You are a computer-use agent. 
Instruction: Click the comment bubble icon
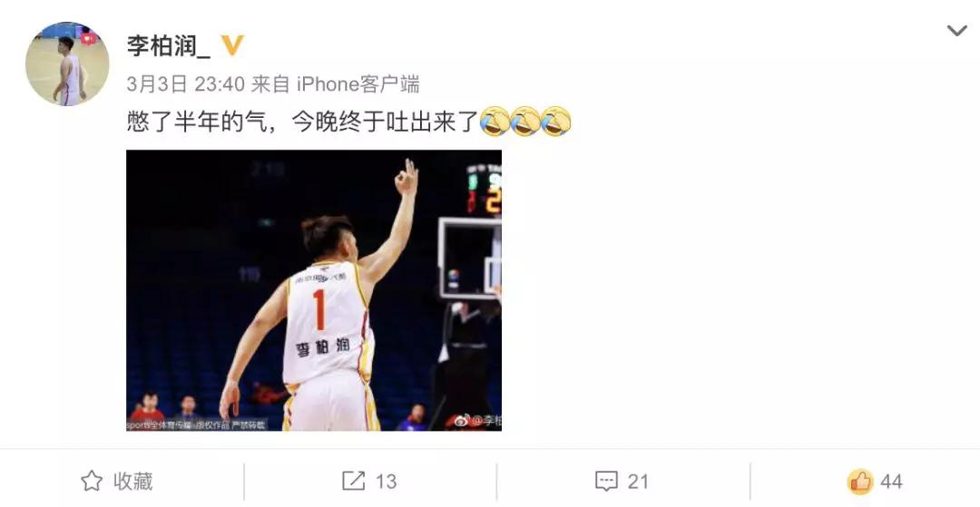(606, 482)
